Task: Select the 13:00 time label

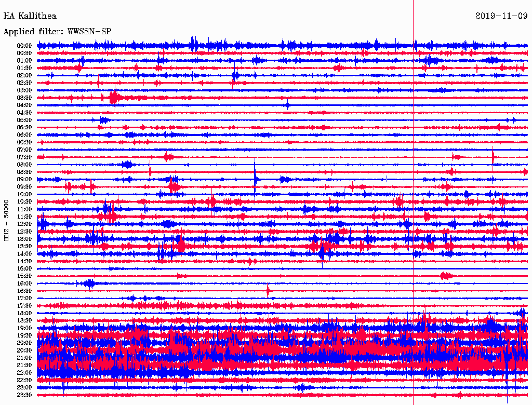Action: 24,239
